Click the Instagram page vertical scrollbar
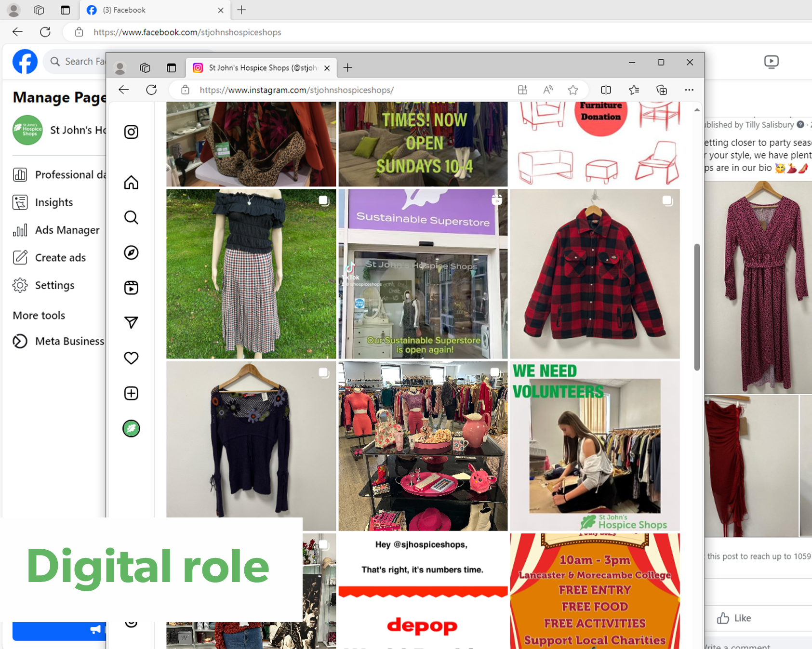 click(x=697, y=307)
